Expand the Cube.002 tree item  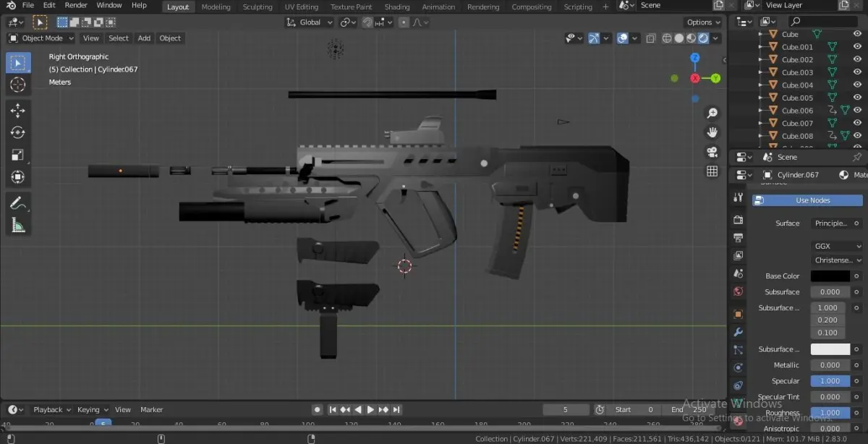pyautogui.click(x=760, y=59)
